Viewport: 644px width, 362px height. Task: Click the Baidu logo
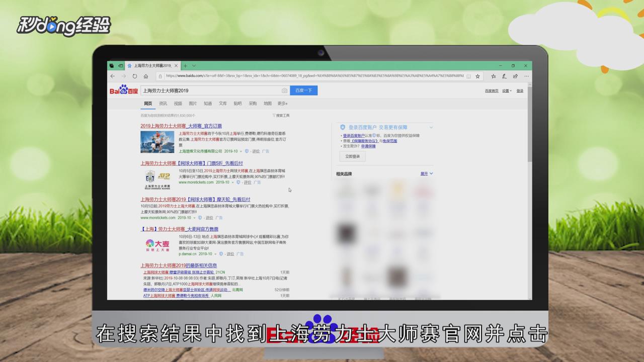tap(124, 90)
